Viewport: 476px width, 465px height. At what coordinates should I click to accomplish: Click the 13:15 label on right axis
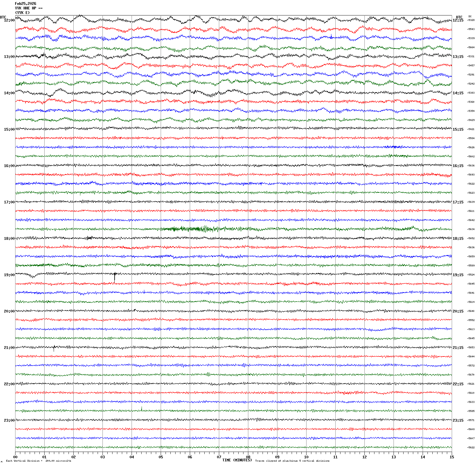[x=458, y=57]
